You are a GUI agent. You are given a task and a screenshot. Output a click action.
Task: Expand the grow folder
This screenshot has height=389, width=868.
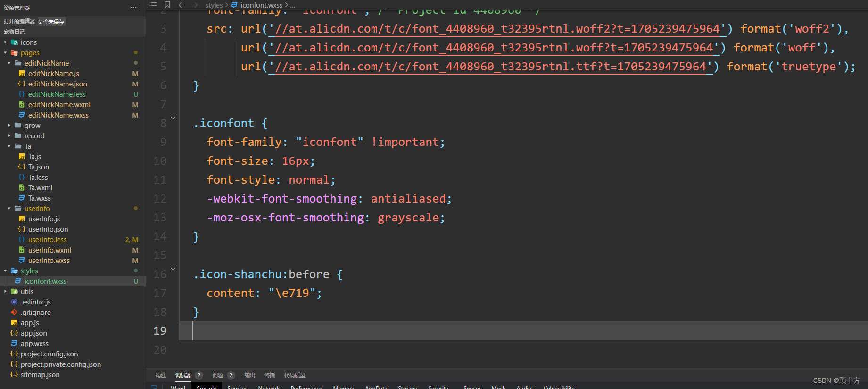32,126
